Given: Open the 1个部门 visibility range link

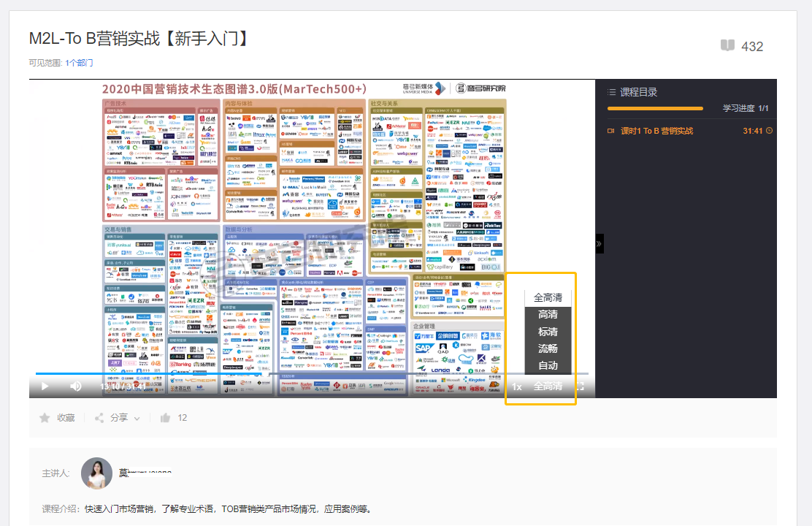Looking at the screenshot, I should click(x=79, y=63).
